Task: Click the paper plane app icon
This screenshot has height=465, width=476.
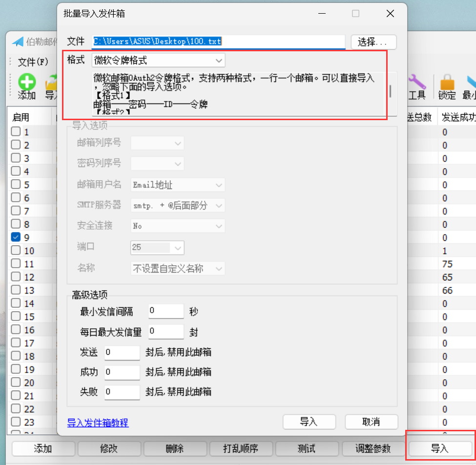Action: pyautogui.click(x=18, y=42)
